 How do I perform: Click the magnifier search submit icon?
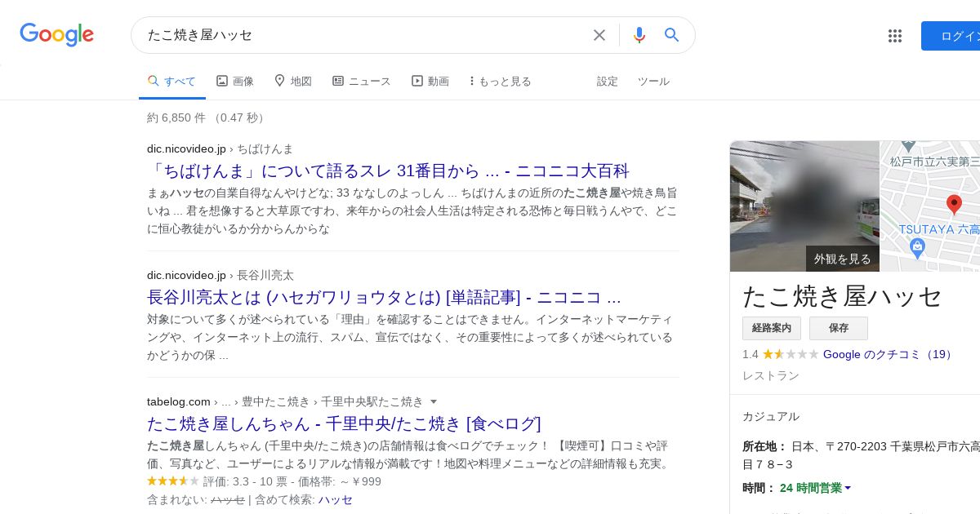pos(672,35)
